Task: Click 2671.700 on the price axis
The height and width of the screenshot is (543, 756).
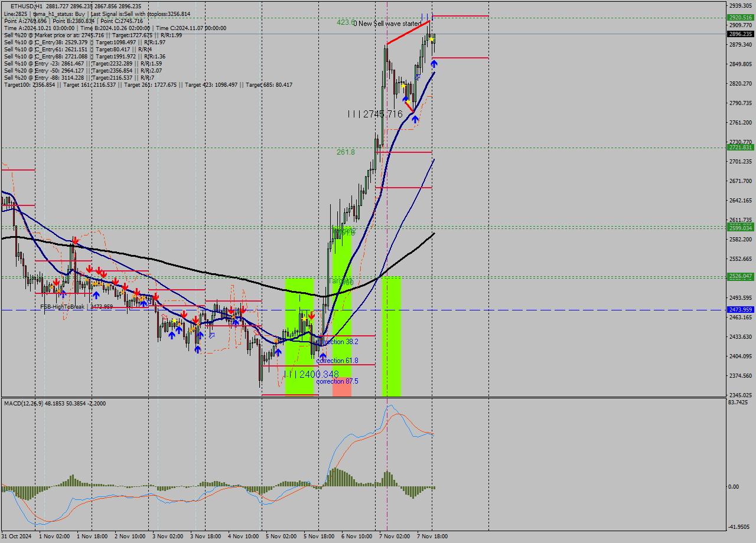Action: pos(741,181)
